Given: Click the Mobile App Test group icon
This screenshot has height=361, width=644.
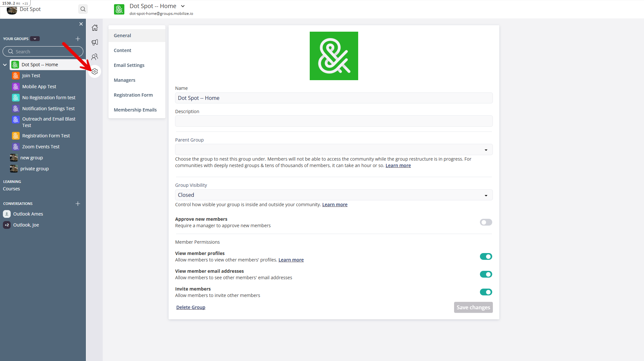Looking at the screenshot, I should [x=16, y=87].
